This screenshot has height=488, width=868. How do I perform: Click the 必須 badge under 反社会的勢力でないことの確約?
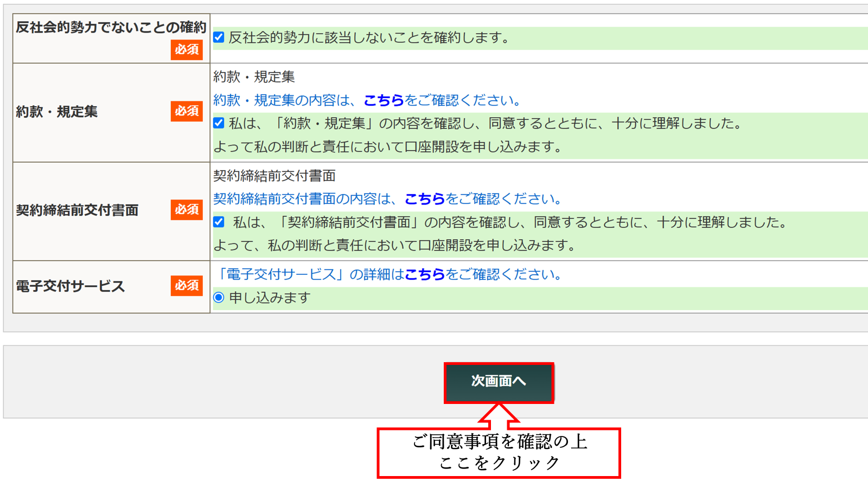coord(187,49)
